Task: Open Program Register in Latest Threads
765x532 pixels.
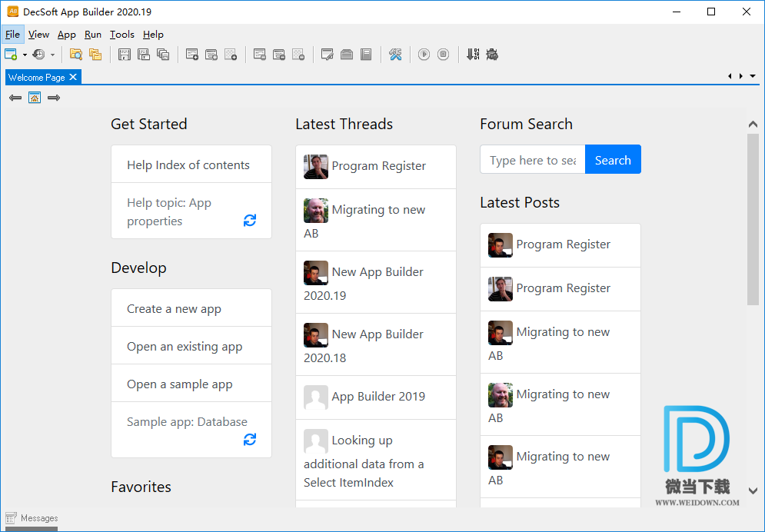Action: pyautogui.click(x=376, y=167)
